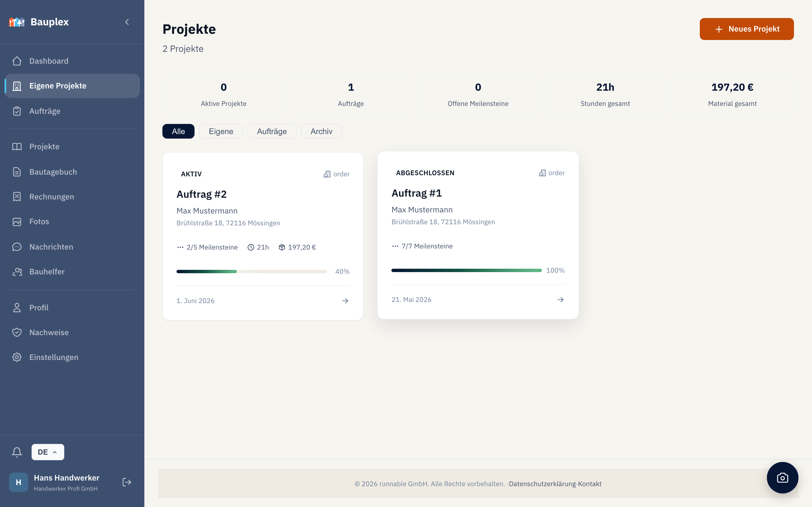Open the Hans Handwerker profile avatar
Screen dimensions: 812x507
tap(18, 482)
